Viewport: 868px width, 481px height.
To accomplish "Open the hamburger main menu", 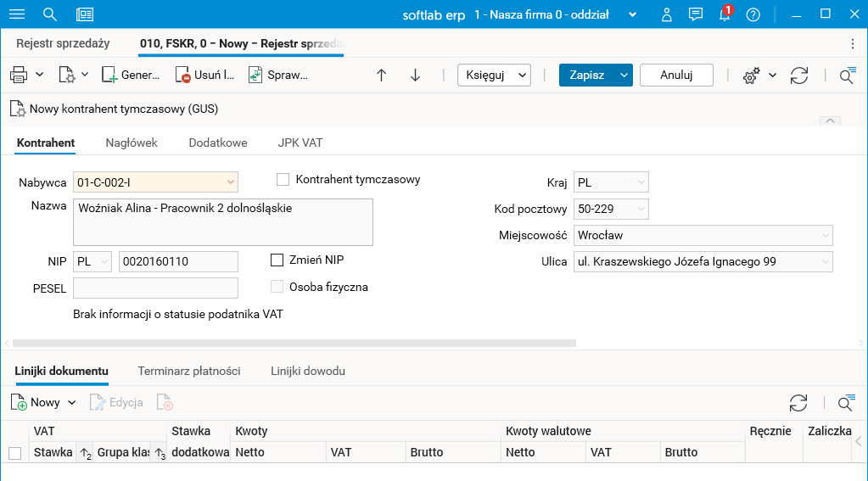I will 16,14.
